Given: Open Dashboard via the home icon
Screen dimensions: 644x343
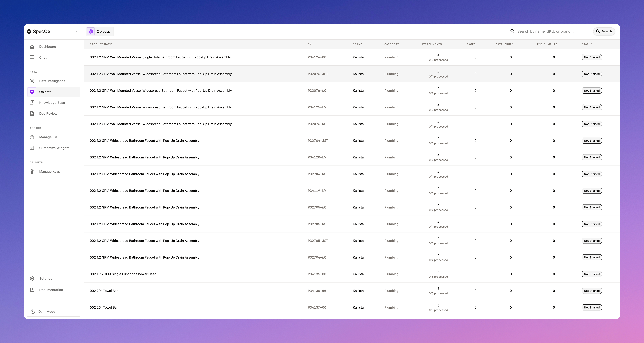Looking at the screenshot, I should (x=32, y=47).
